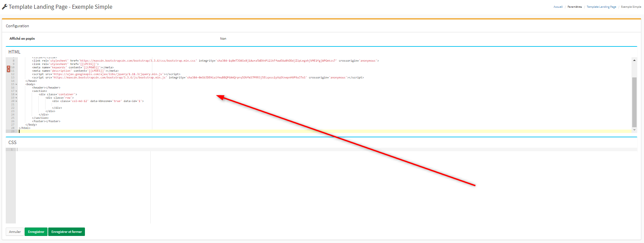Collapse the container div fold on line 18
The height and width of the screenshot is (243, 644).
point(16,94)
